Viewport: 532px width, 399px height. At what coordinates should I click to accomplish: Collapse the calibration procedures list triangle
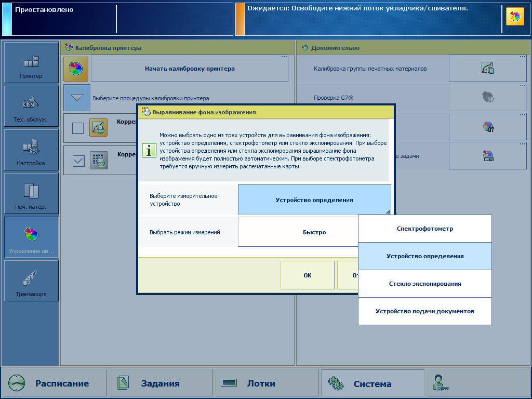(77, 98)
